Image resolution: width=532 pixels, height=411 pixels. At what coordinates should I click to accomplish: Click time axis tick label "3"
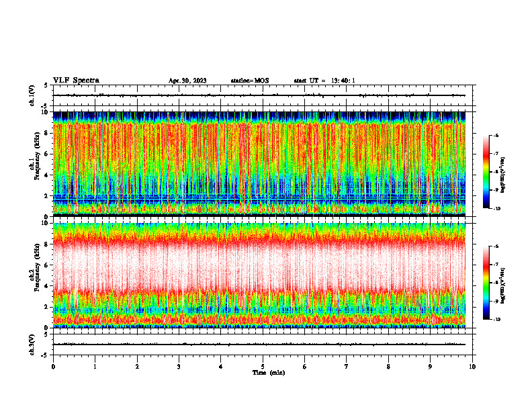pos(179,367)
